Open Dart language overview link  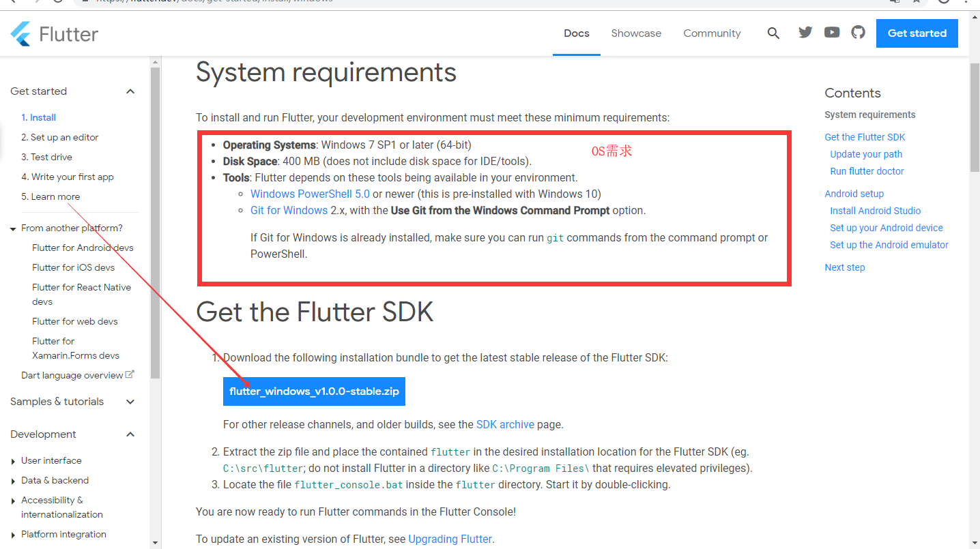coord(72,375)
